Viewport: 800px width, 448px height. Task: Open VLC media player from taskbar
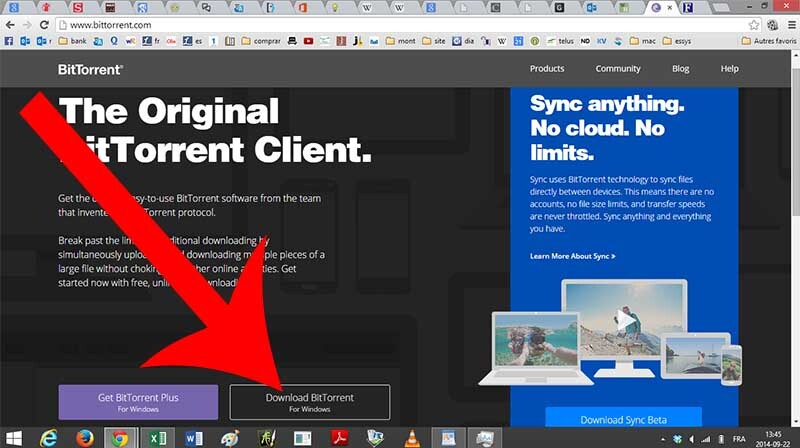[412, 438]
